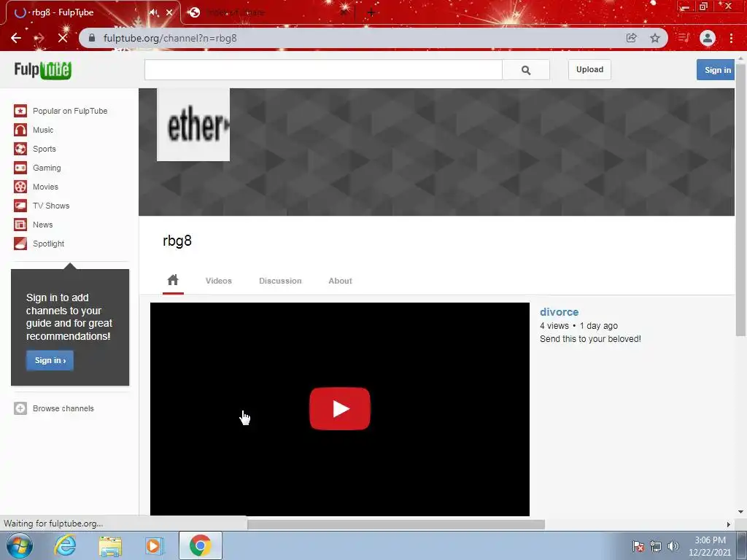
Task: Stop page loading with X button
Action: pos(63,38)
